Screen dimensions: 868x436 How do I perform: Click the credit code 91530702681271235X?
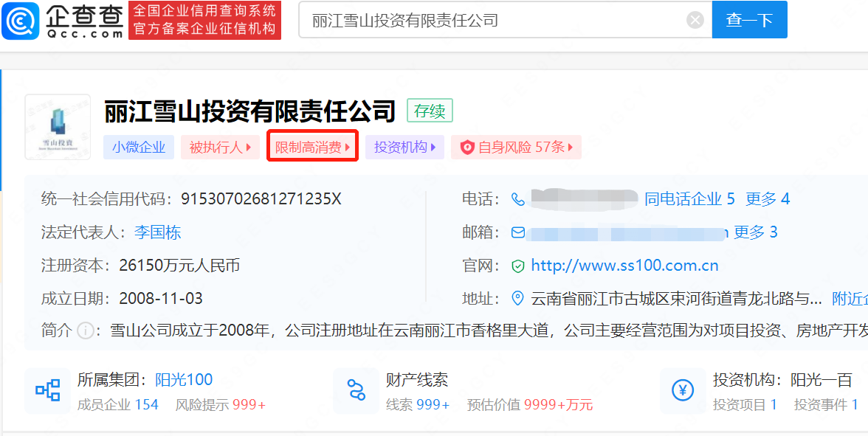click(261, 199)
